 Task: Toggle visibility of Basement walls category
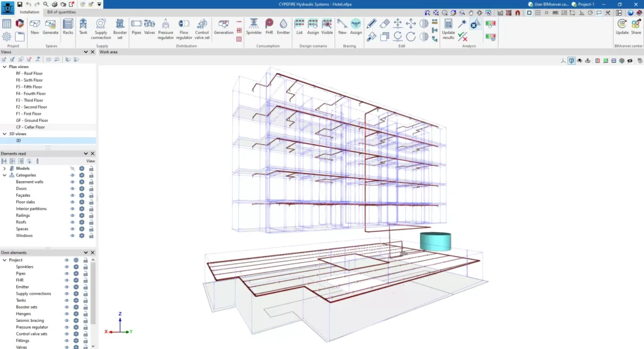point(72,182)
